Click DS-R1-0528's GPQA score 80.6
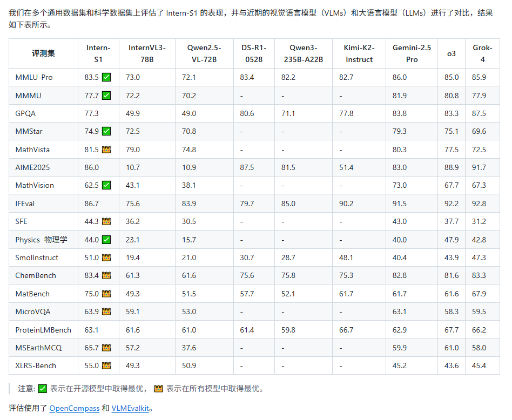The width and height of the screenshot is (512, 420). click(247, 113)
